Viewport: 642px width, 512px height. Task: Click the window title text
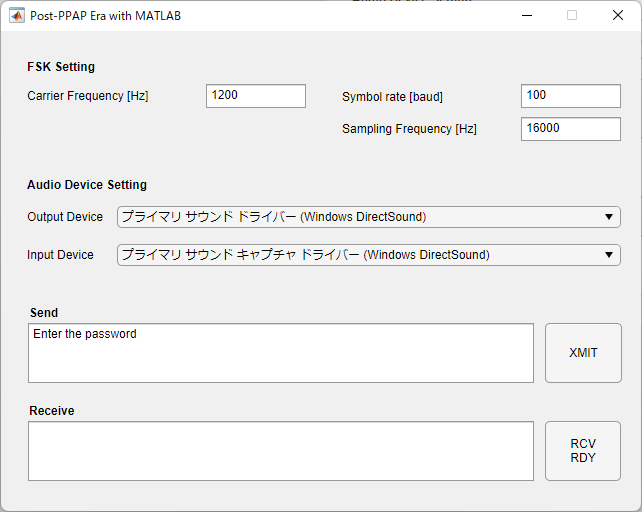pyautogui.click(x=106, y=16)
